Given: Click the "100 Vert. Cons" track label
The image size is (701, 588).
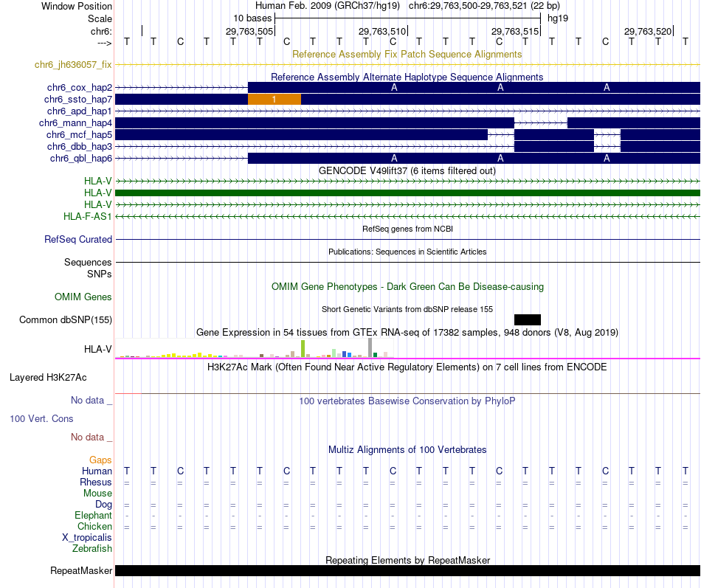Looking at the screenshot, I should pos(41,418).
